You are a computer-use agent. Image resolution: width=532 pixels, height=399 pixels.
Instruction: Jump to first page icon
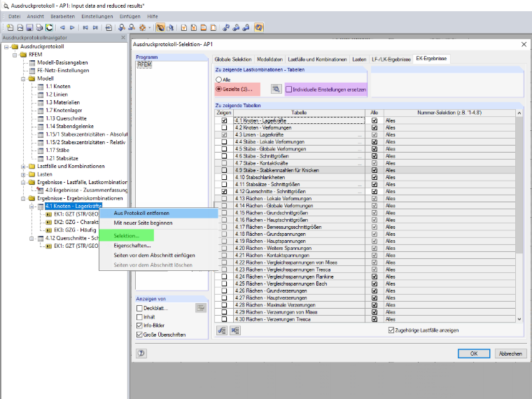pyautogui.click(x=85, y=27)
